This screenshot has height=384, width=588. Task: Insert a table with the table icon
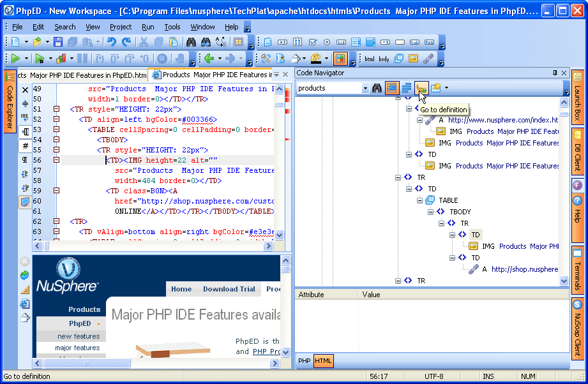pos(398,59)
